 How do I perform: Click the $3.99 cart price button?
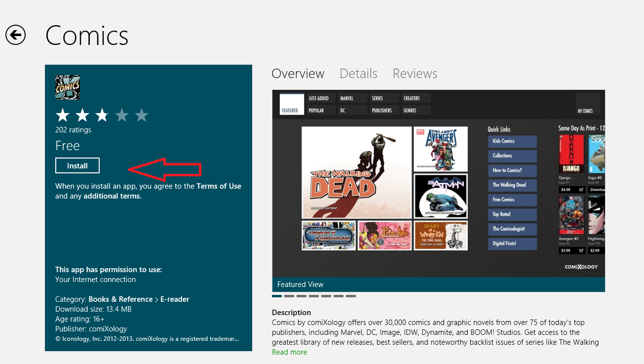(571, 250)
